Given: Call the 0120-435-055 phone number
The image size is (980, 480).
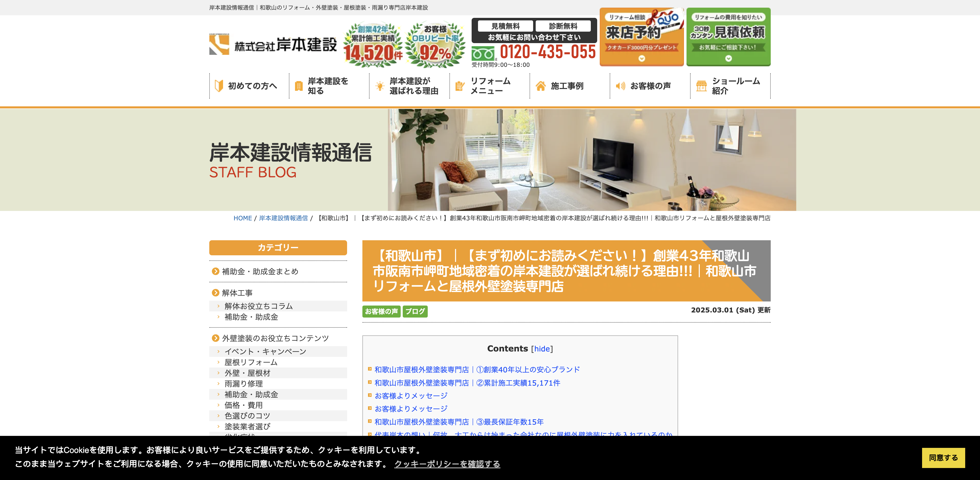Looking at the screenshot, I should point(547,52).
